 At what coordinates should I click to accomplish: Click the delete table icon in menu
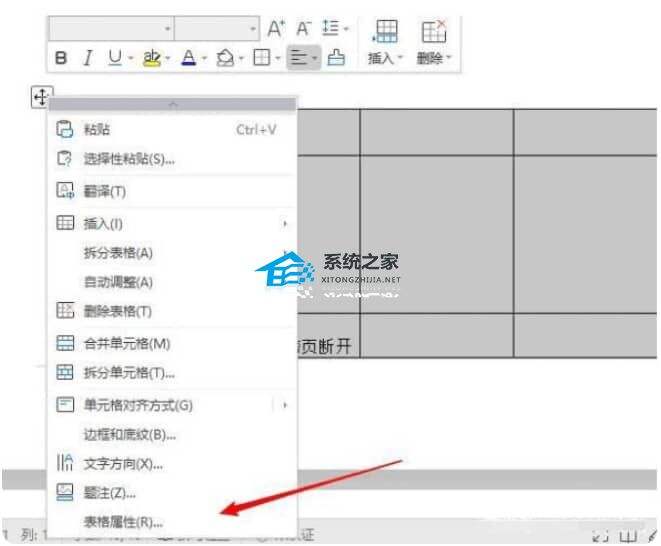[65, 310]
